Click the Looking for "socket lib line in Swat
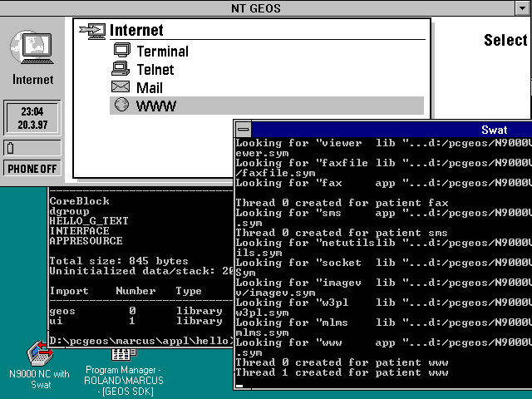This screenshot has height=399, width=532. 384,263
